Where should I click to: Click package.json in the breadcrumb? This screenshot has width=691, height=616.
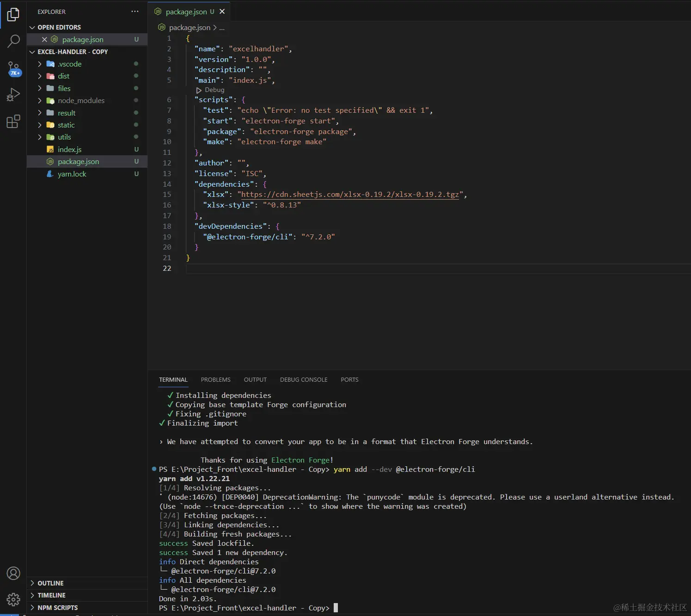click(x=190, y=28)
